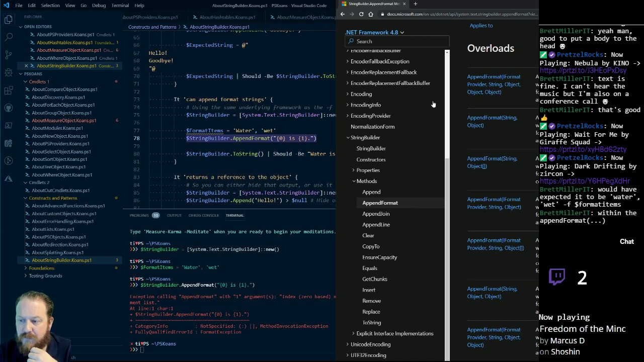
Task: Open the Terminal menu
Action: point(120,5)
